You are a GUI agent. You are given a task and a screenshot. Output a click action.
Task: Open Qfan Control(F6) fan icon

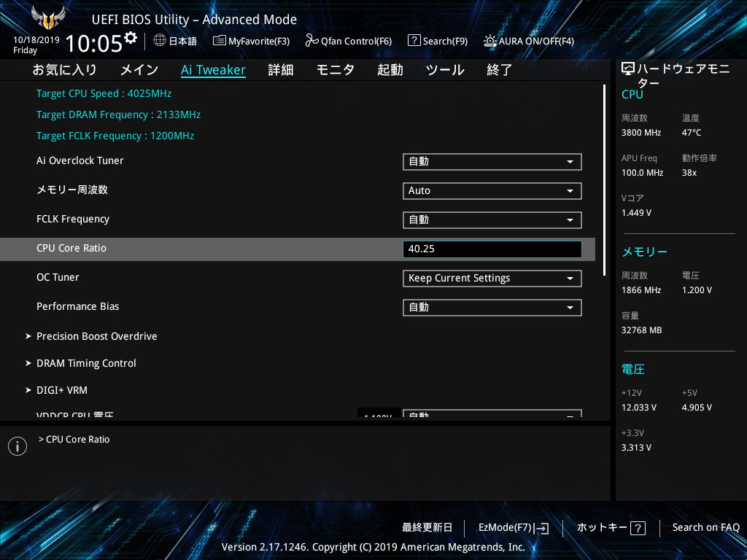(311, 41)
